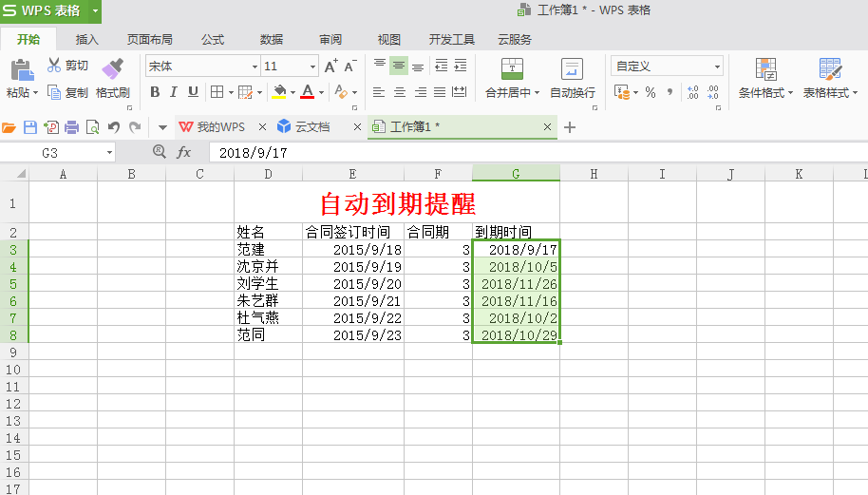Cut selection with the 剪切 scissors
868x495 pixels.
click(x=54, y=66)
